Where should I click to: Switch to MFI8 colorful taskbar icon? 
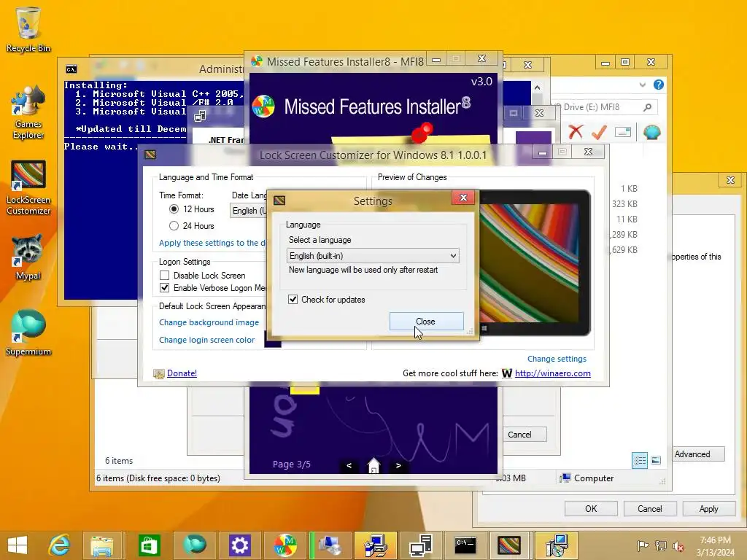(x=285, y=545)
